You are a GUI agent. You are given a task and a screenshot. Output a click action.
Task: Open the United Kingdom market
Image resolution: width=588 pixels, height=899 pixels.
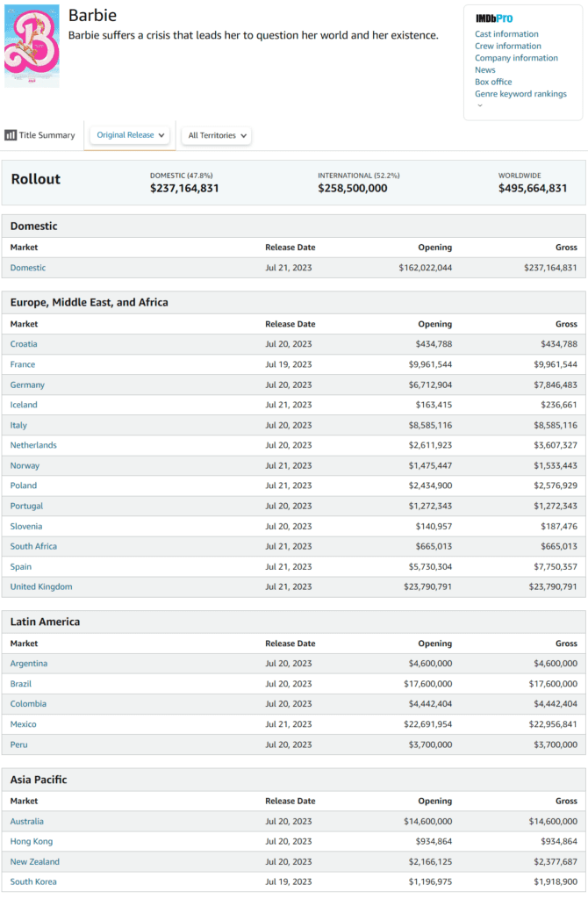click(41, 586)
